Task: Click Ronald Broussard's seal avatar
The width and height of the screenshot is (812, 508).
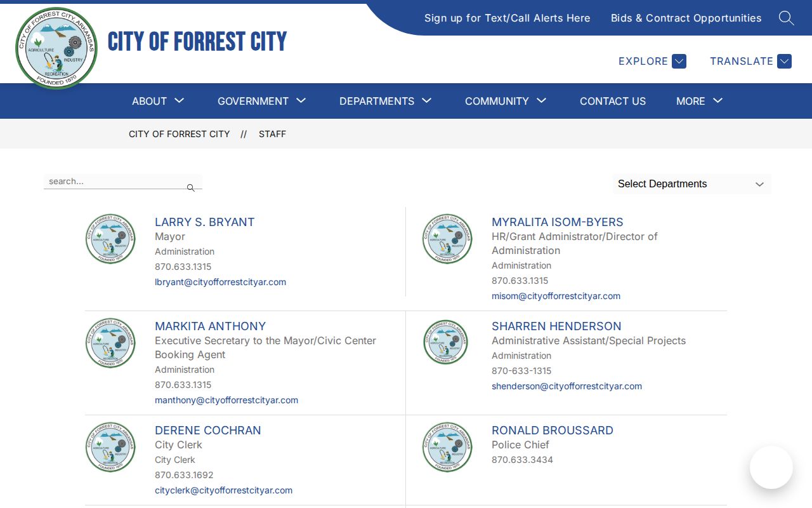Action: point(447,447)
